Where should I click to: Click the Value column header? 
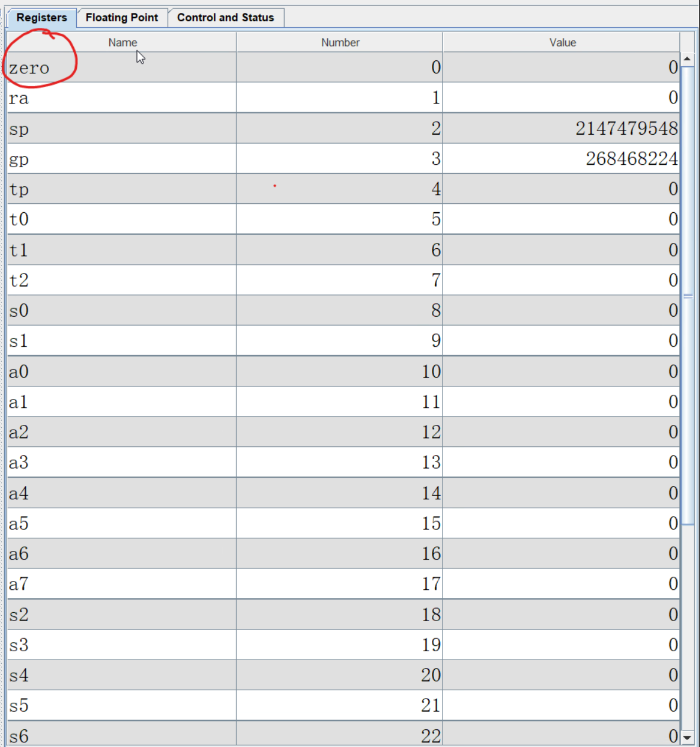562,43
